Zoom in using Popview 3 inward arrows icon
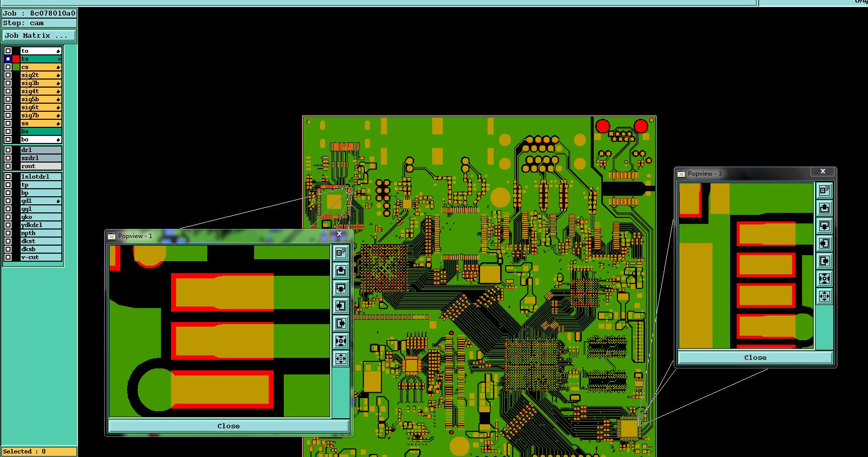The height and width of the screenshot is (457, 868). point(824,278)
